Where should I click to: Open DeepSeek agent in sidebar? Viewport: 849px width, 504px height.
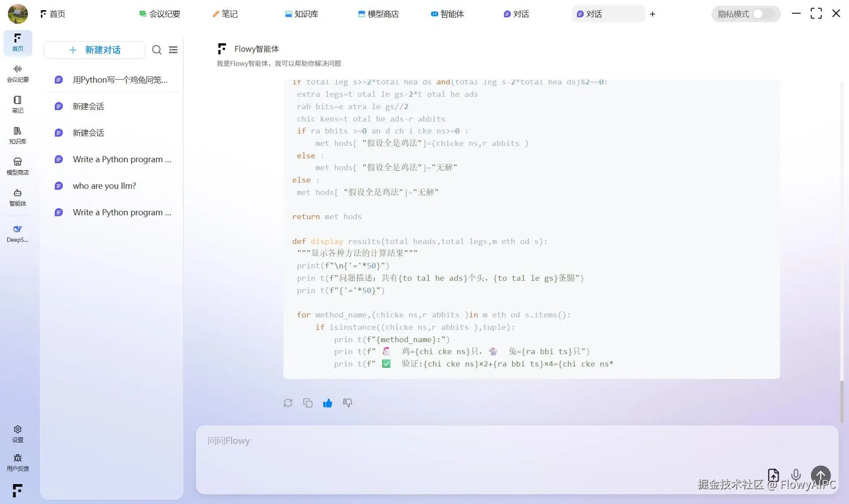pos(18,233)
